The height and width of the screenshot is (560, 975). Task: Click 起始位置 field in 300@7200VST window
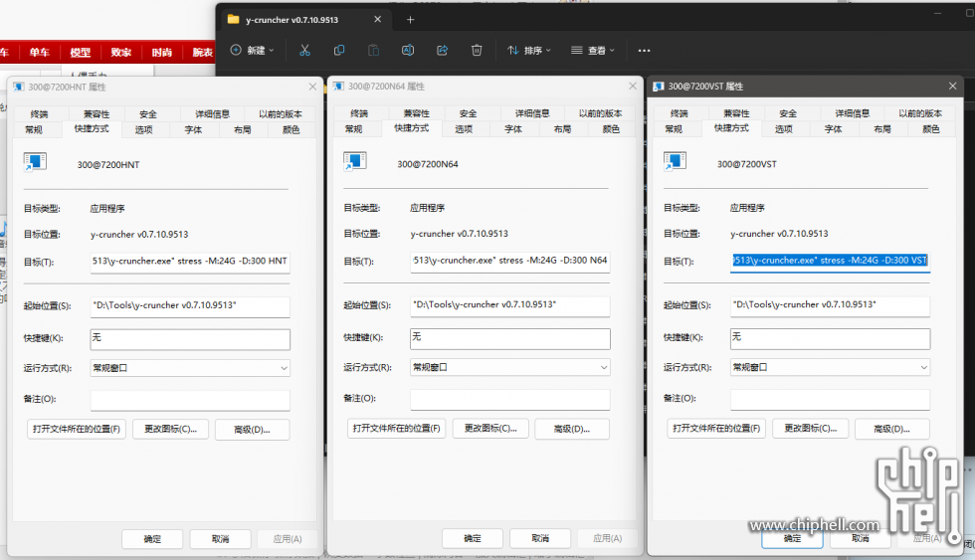[830, 305]
